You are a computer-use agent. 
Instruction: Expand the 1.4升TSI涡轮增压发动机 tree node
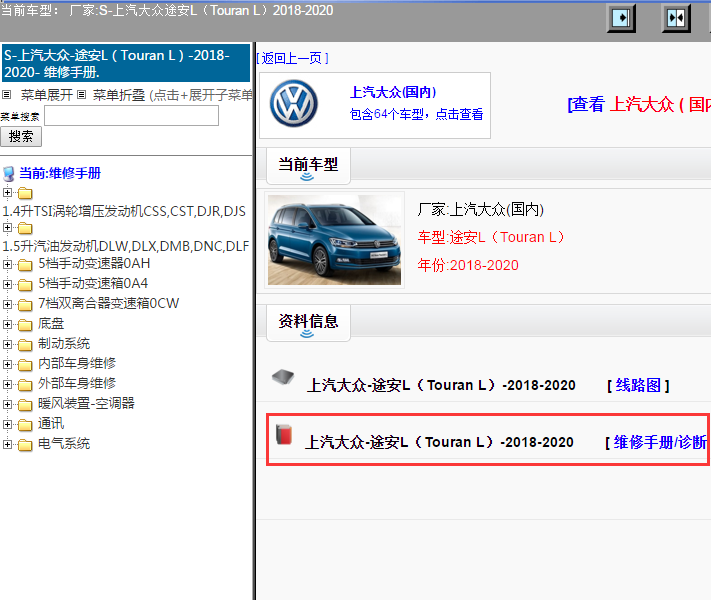tap(7, 192)
